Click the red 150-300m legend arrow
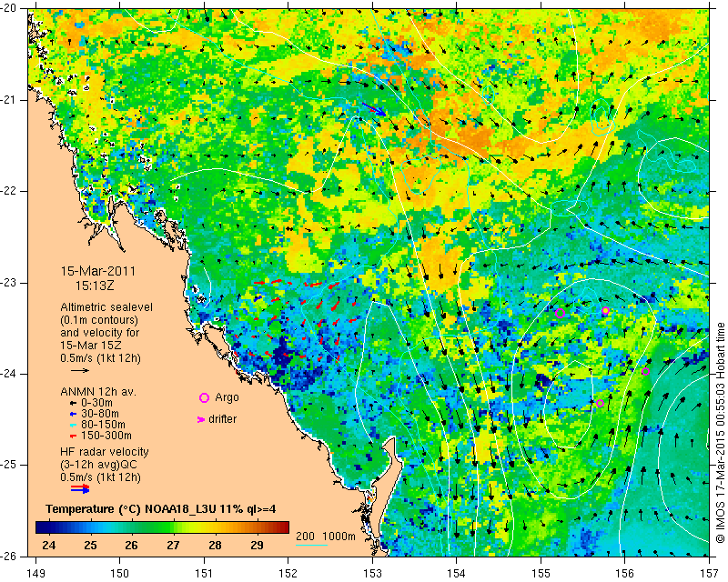 [x=73, y=436]
